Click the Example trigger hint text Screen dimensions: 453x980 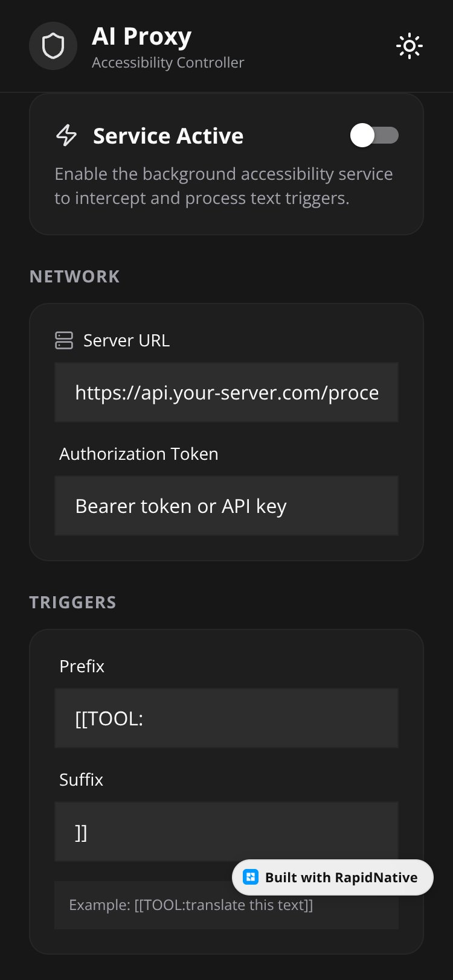(x=191, y=905)
